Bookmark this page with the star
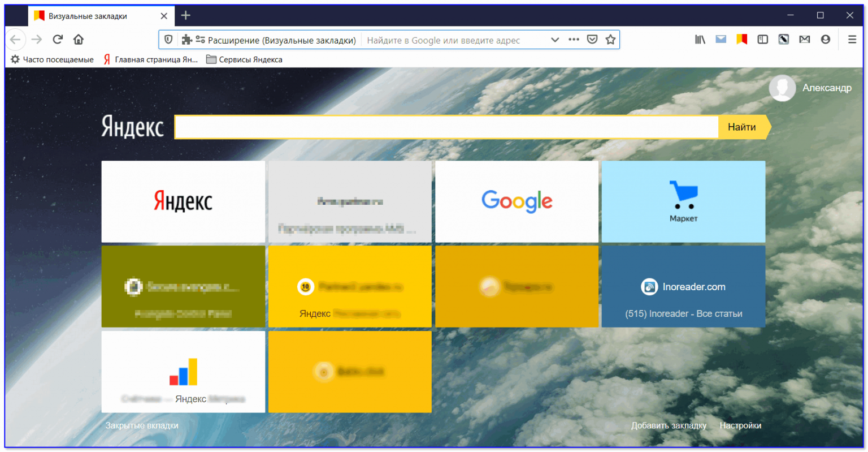 click(x=610, y=40)
